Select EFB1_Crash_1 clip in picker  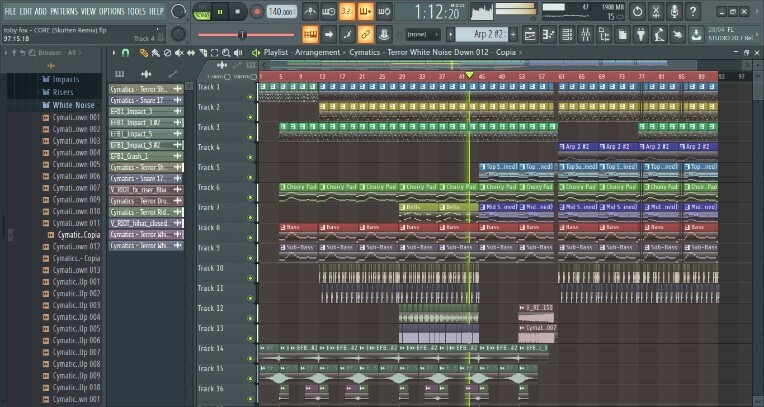[146, 156]
